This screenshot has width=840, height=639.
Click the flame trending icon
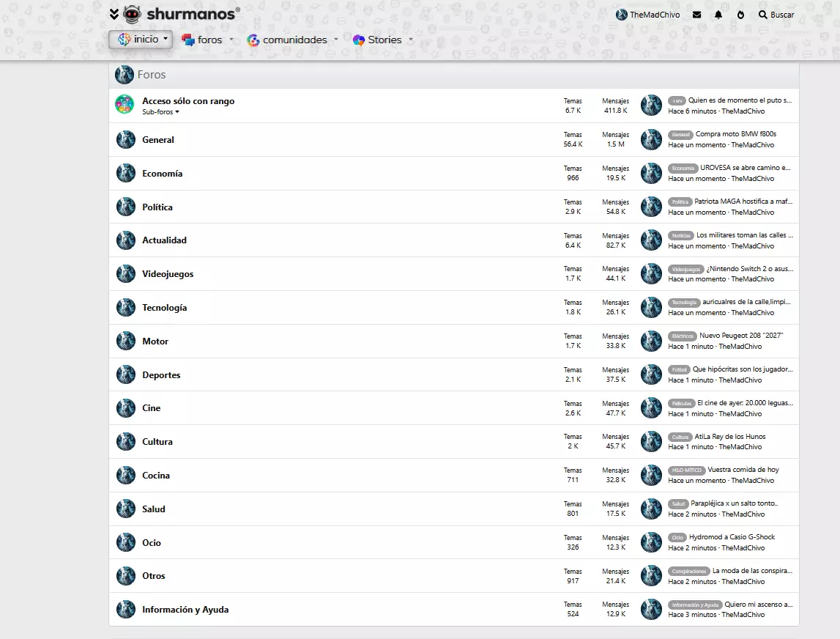tap(740, 15)
